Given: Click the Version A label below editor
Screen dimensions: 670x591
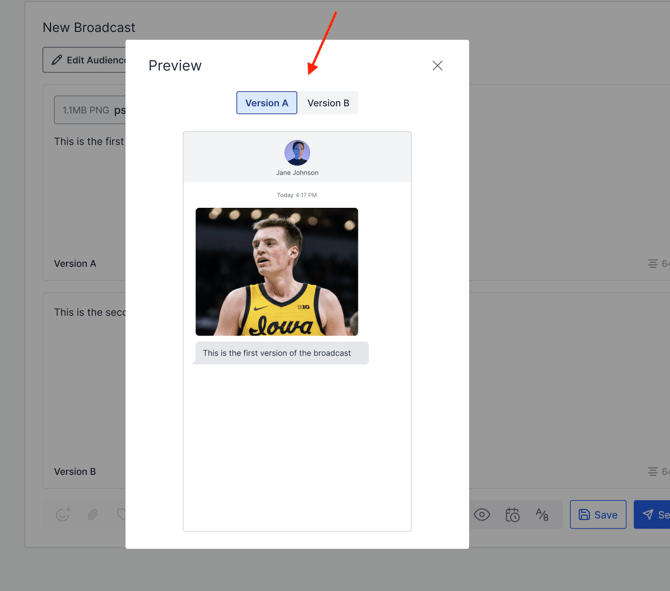Looking at the screenshot, I should 75,264.
